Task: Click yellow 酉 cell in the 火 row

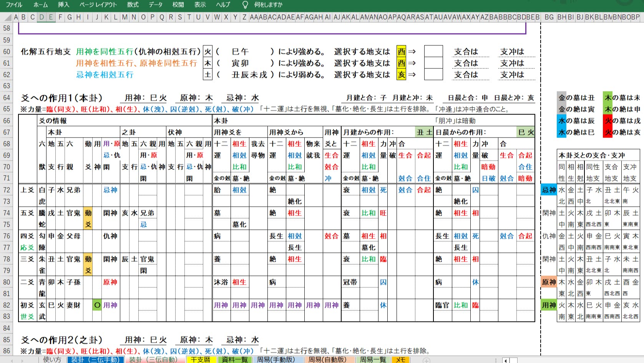Action: pyautogui.click(x=401, y=51)
